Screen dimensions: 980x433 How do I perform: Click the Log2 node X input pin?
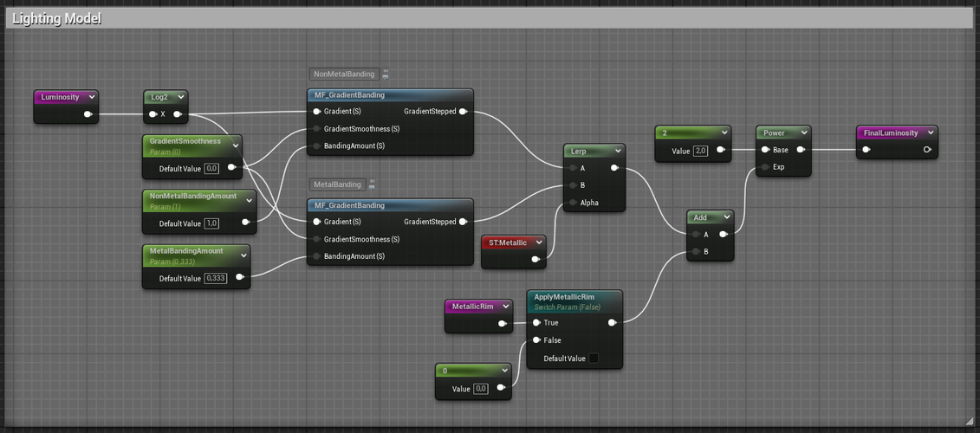tap(152, 114)
